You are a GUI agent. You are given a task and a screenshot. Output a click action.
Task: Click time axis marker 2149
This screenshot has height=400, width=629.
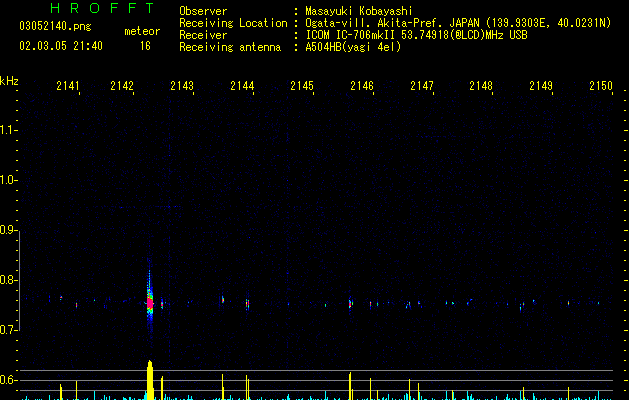[541, 85]
